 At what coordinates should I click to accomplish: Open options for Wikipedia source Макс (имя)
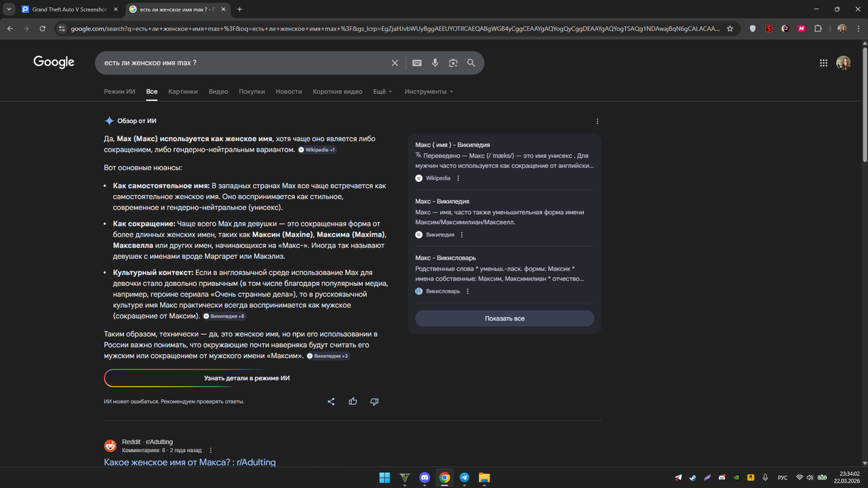[x=458, y=178]
